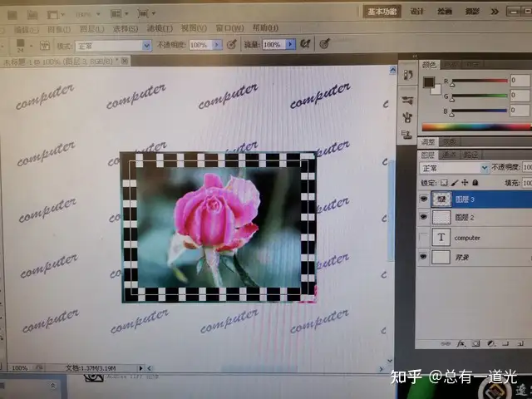Select the 绘画 workspace button
This screenshot has height=399, width=532.
445,12
